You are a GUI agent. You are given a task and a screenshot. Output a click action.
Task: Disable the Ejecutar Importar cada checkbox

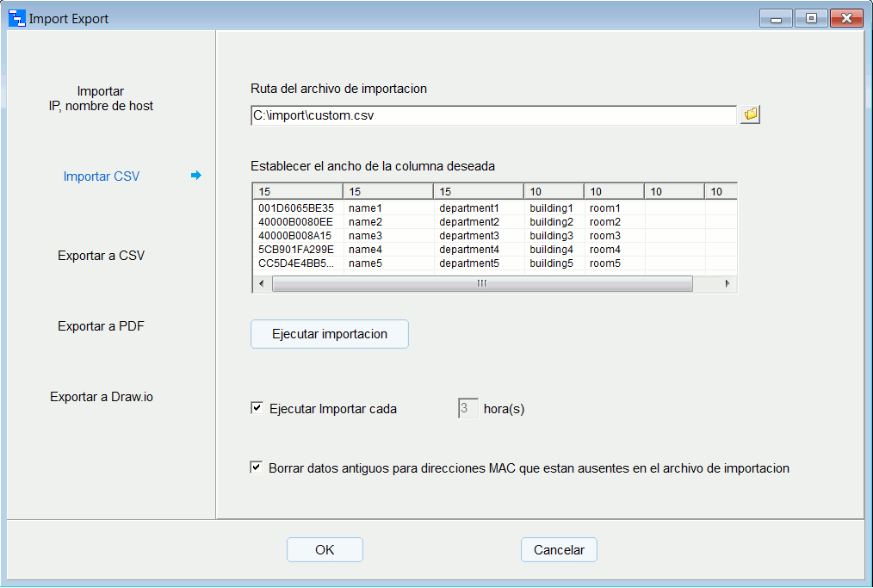click(x=257, y=408)
